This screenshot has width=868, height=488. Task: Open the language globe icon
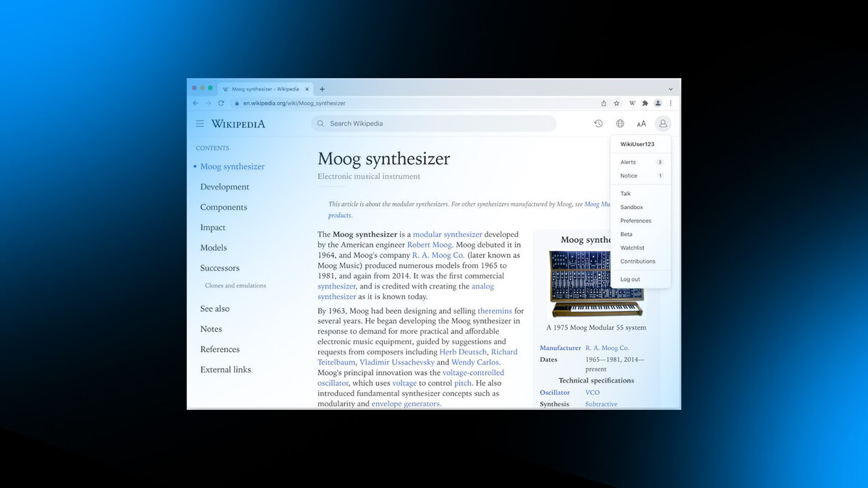coord(620,124)
